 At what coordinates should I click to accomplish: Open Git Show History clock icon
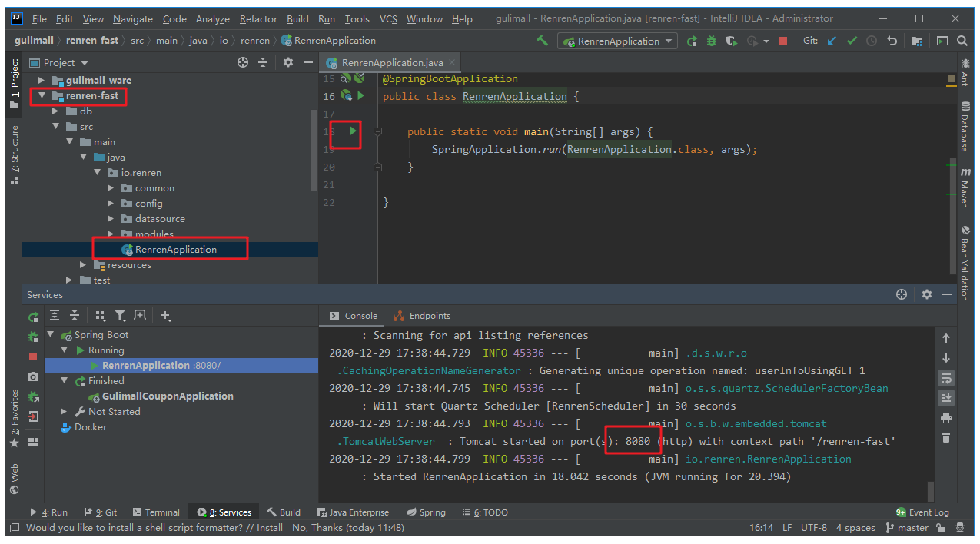(x=872, y=41)
